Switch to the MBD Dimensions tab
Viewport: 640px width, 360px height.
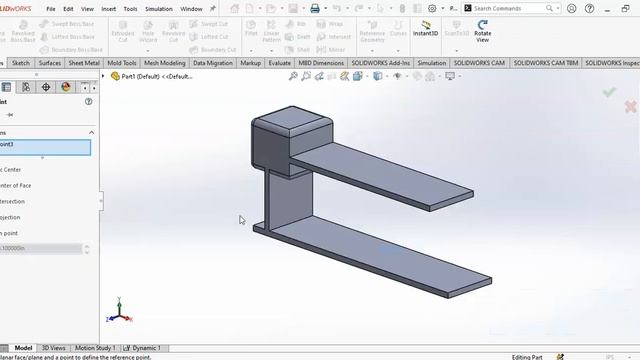321,63
